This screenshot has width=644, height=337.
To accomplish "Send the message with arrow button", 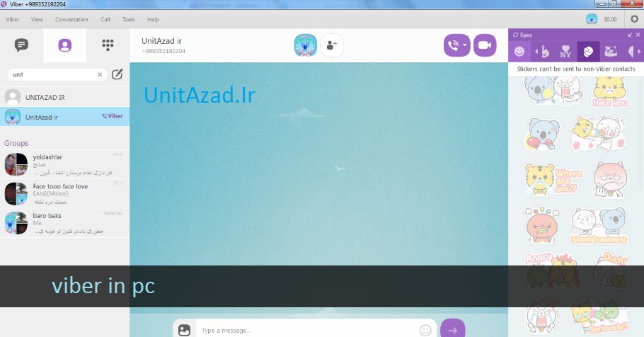I will 453,329.
